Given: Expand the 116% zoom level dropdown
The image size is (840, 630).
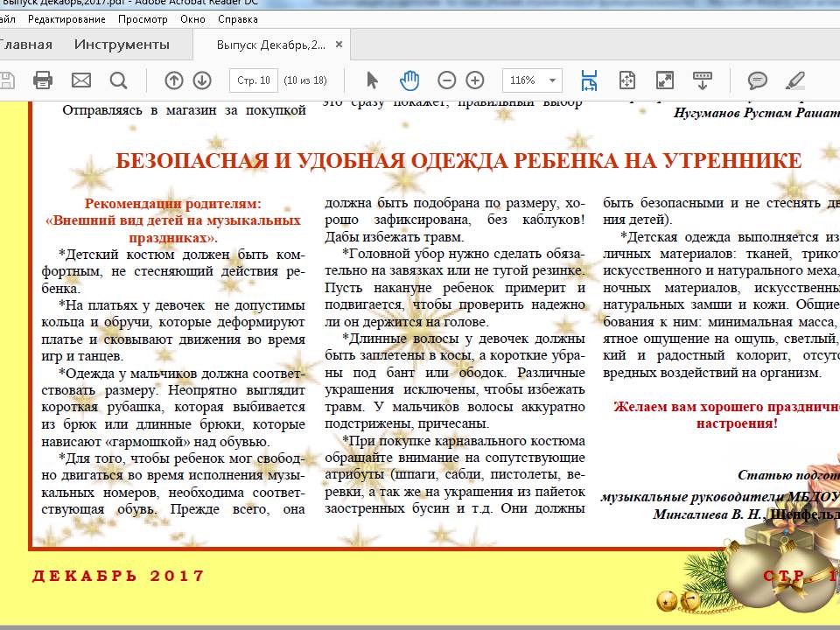Looking at the screenshot, I should pos(553,80).
